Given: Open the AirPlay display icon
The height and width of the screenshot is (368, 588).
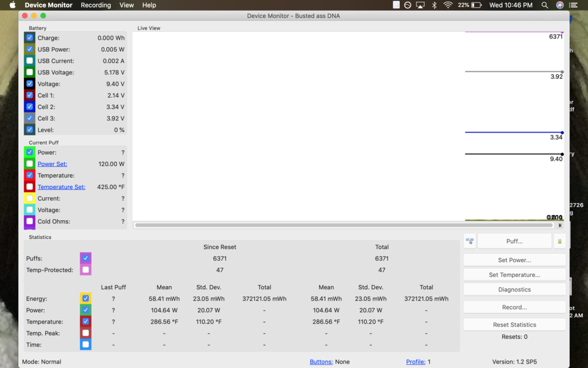Looking at the screenshot, I should 420,5.
